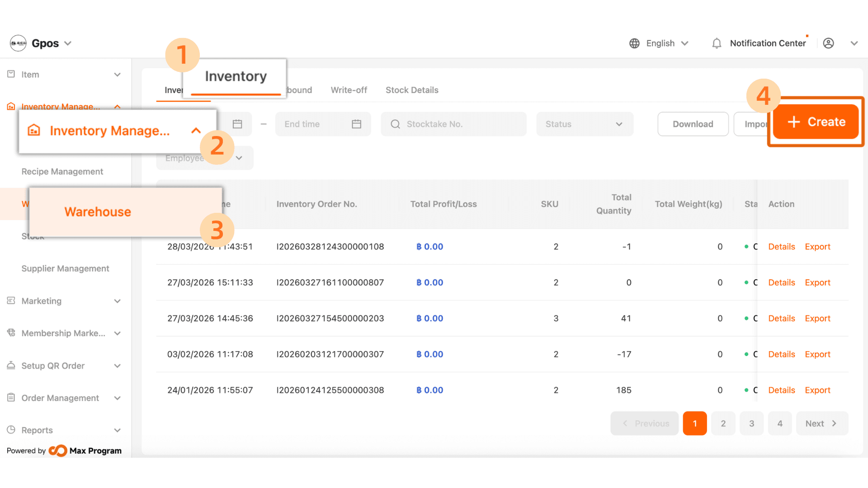Click the Marketing coupon icon
Screen dimensions: 868x488
point(11,300)
